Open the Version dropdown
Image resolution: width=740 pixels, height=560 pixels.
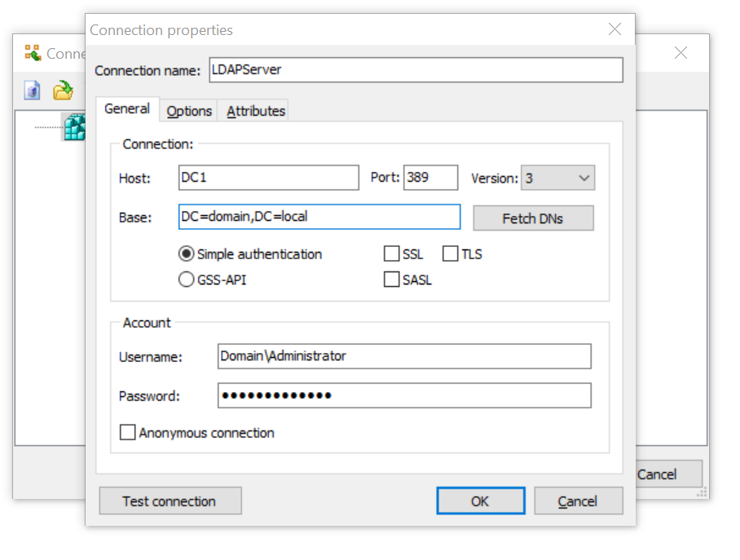click(557, 178)
